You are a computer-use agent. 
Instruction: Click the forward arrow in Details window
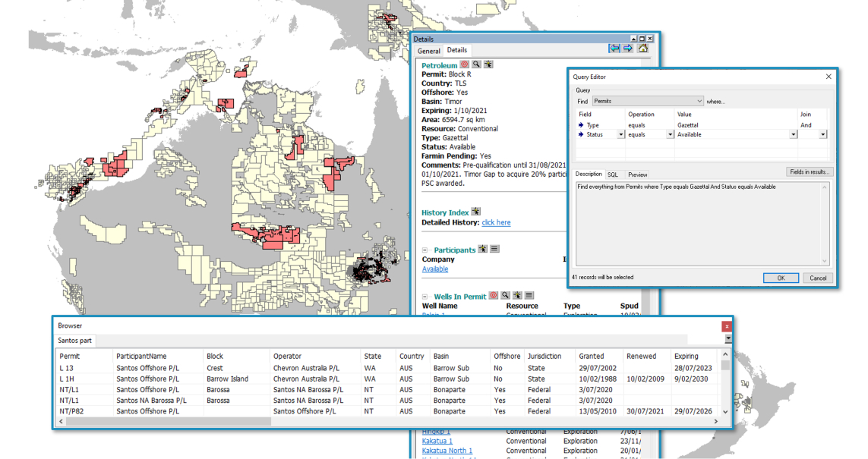point(628,49)
